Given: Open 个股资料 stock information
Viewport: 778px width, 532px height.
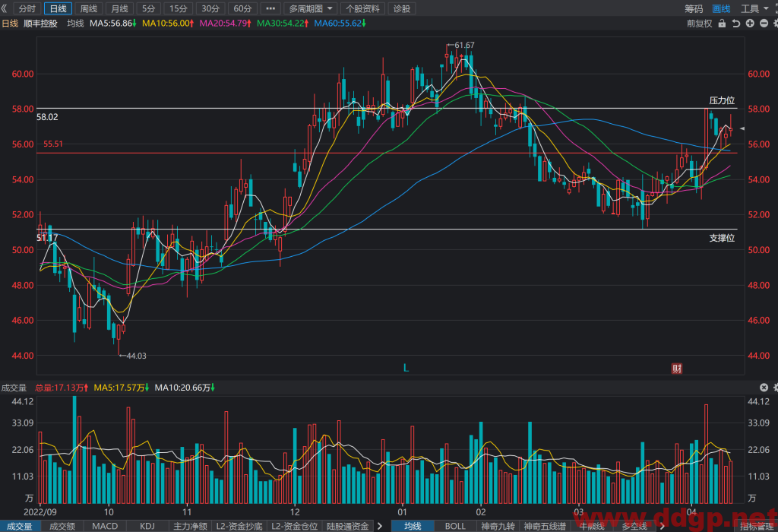Looking at the screenshot, I should [x=362, y=8].
